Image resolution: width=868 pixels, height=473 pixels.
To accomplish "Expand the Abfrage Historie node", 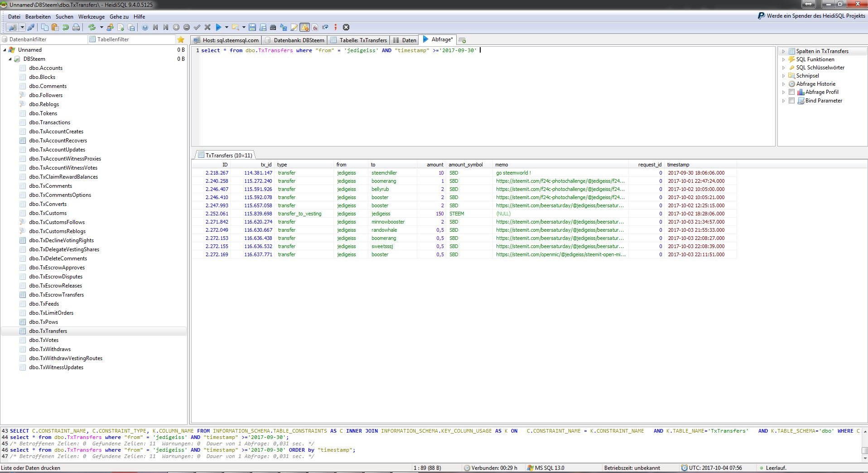I will pyautogui.click(x=783, y=84).
